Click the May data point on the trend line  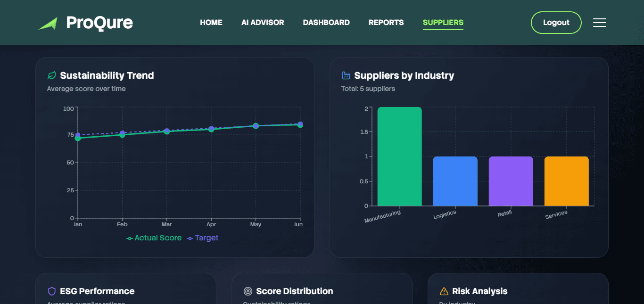(x=256, y=125)
